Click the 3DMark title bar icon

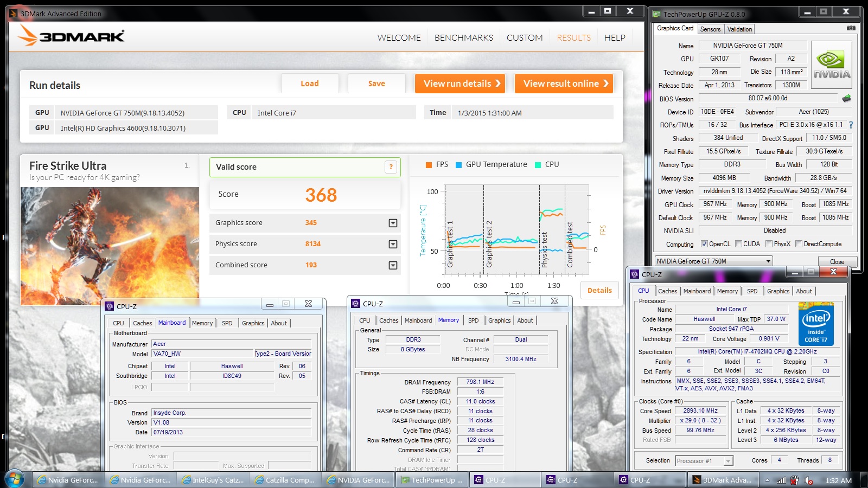[14, 14]
